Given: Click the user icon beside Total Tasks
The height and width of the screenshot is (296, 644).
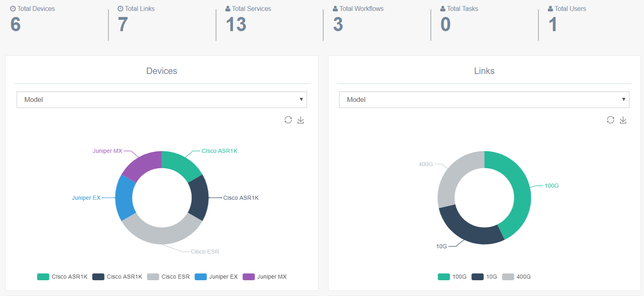Looking at the screenshot, I should 443,8.
